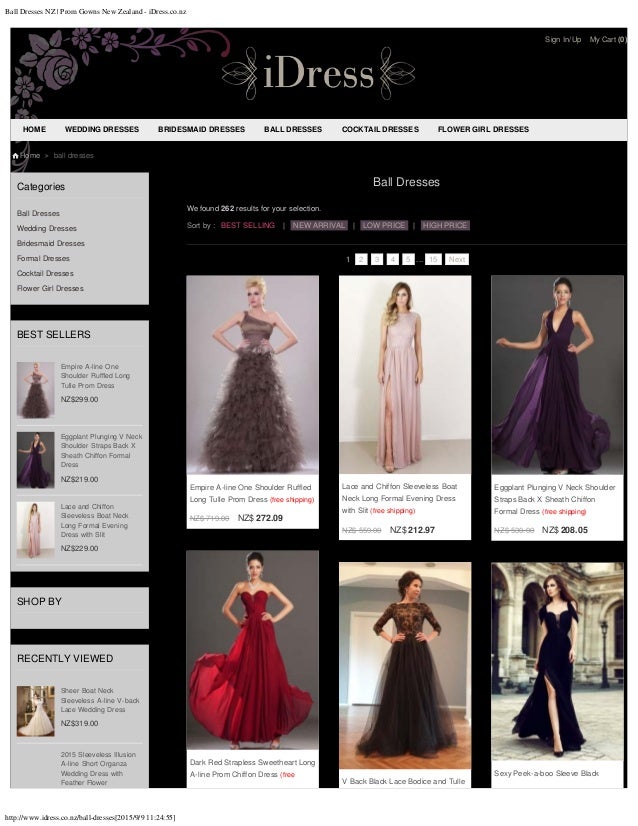Open Lace and Chiffon Sleeveless best seller link
The width and height of the screenshot is (638, 826).
(x=94, y=520)
